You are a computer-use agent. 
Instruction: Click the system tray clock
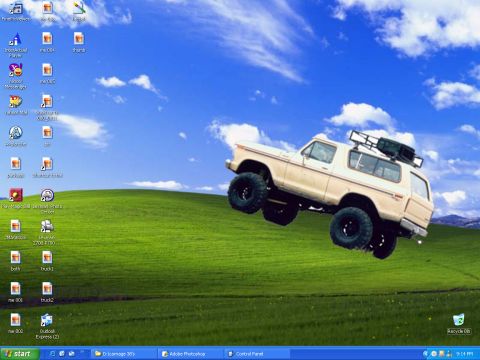[465, 354]
